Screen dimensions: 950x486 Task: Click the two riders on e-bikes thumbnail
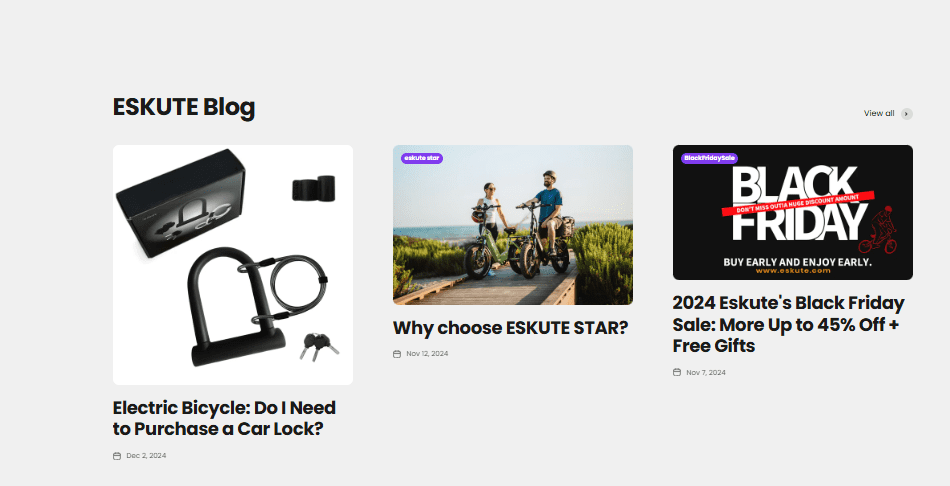tap(513, 225)
